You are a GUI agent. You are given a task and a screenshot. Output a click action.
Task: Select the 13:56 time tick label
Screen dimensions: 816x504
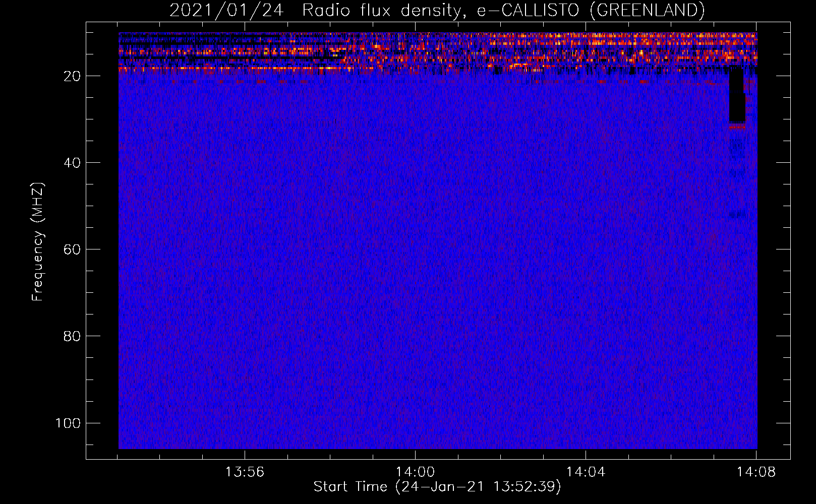(245, 472)
